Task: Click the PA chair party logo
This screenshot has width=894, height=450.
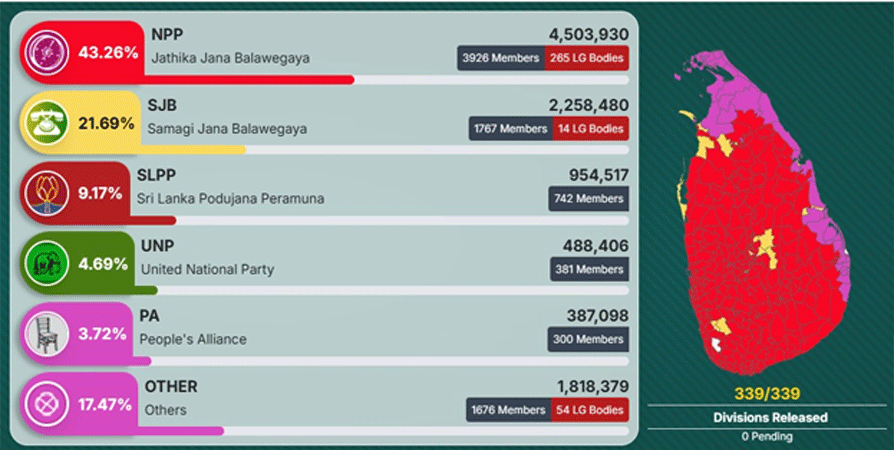Action: click(47, 334)
